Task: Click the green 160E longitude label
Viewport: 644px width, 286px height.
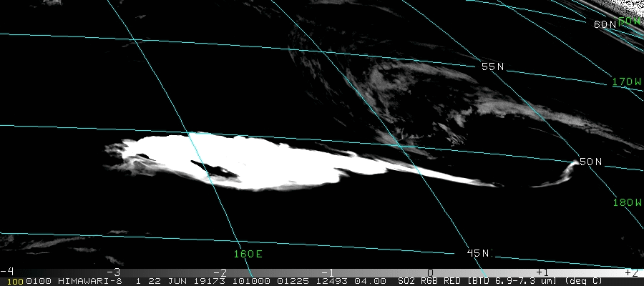Action: 248,254
